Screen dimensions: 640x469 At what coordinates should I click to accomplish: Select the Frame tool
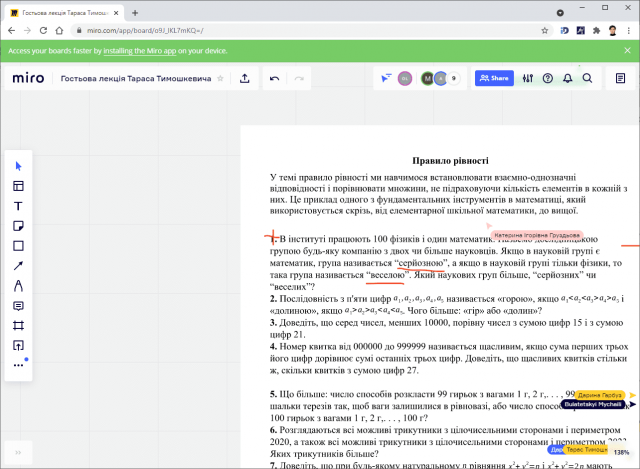tap(18, 325)
